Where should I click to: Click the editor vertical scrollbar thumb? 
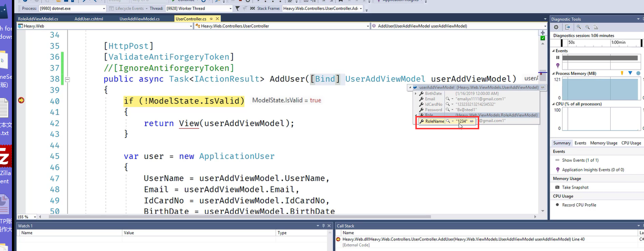(x=542, y=76)
